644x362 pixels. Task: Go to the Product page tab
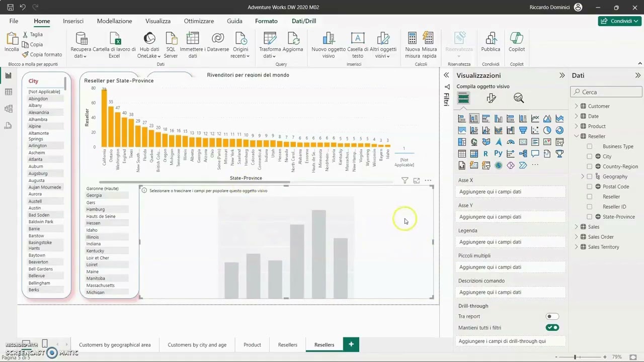[x=252, y=345]
